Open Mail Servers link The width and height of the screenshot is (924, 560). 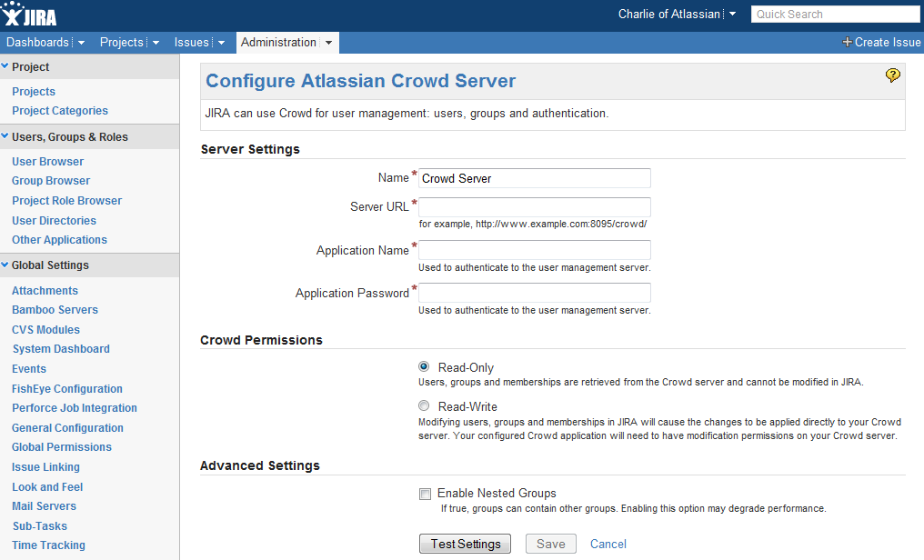45,505
